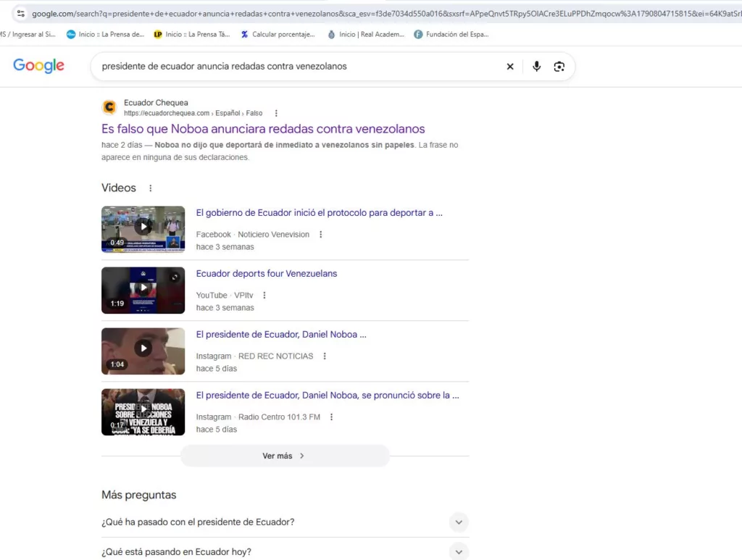Open the 'Inicio | Real Academ...' bookmark
The image size is (742, 560).
(366, 35)
